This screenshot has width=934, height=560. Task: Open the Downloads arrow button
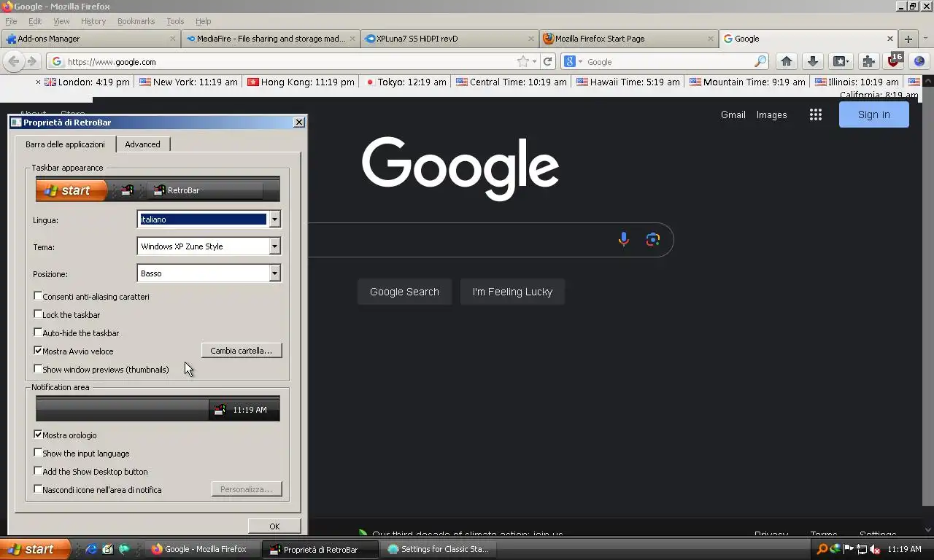pos(813,62)
